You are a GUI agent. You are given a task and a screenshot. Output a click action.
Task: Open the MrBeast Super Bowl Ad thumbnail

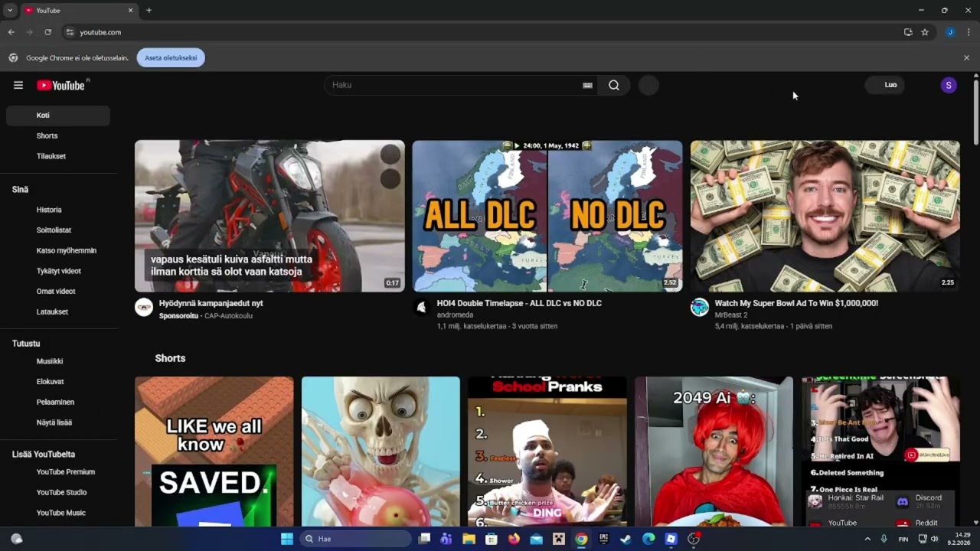click(825, 216)
